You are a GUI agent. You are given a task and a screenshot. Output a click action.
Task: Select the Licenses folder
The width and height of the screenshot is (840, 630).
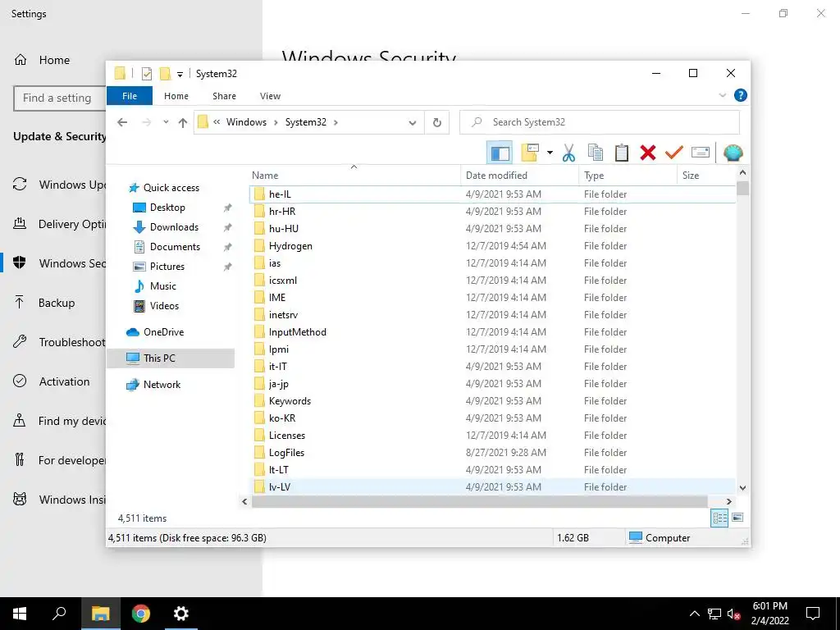point(287,436)
